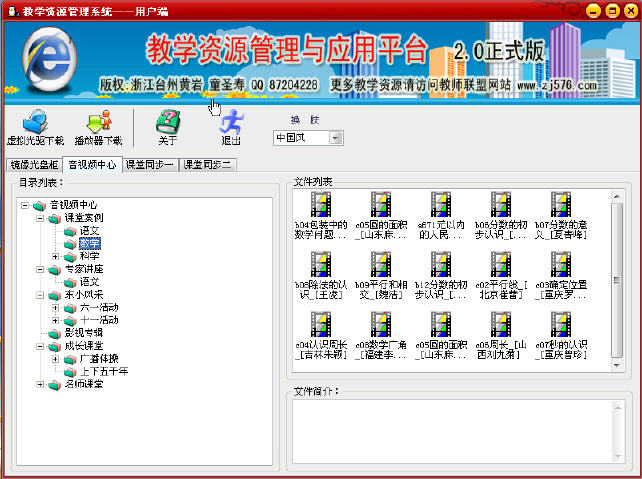Select video file a67 1元以内的人民

point(441,216)
